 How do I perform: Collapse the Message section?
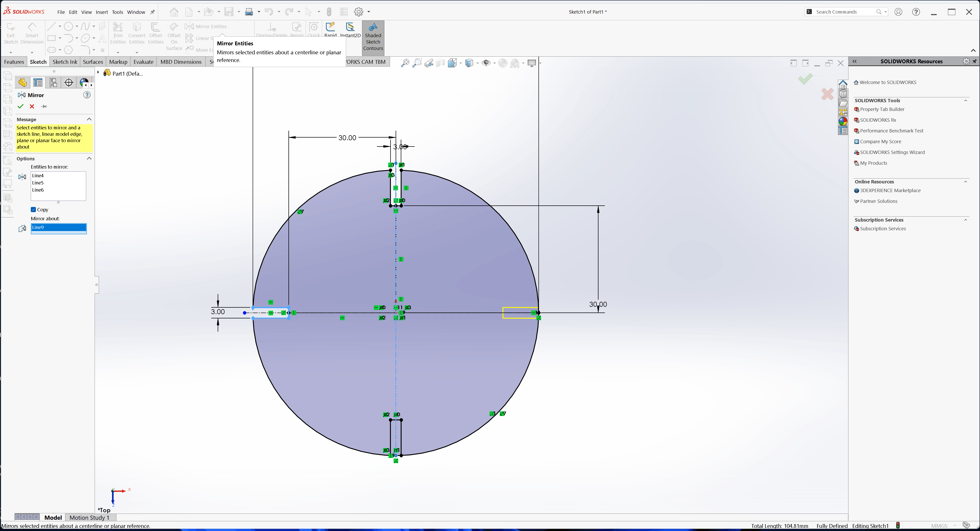click(89, 119)
